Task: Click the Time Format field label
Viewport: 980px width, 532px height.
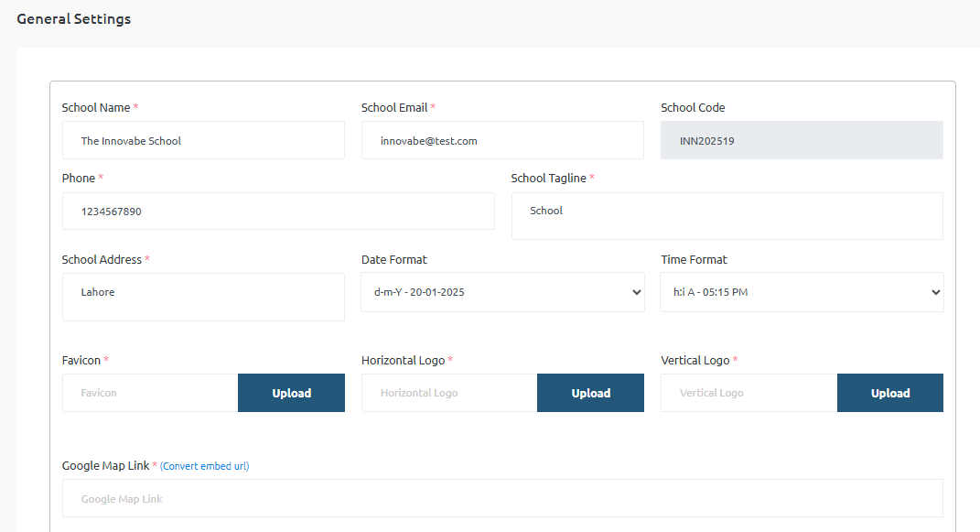Action: (694, 260)
